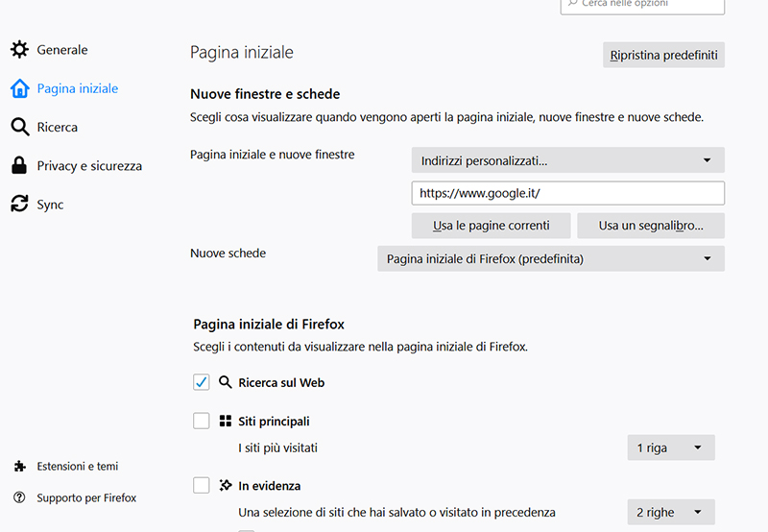
Task: Click the Ripristina predefiniti button
Action: [663, 55]
